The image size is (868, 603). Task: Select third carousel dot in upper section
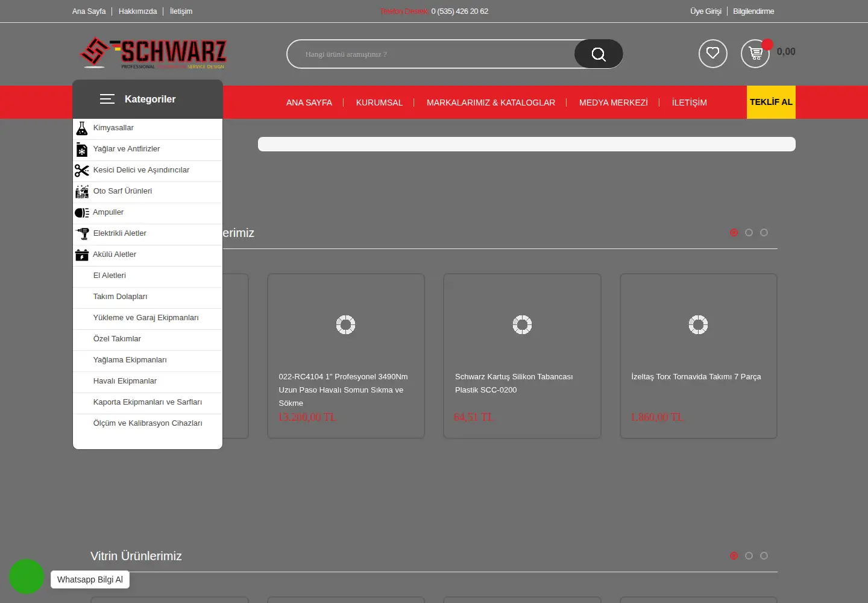pyautogui.click(x=764, y=233)
